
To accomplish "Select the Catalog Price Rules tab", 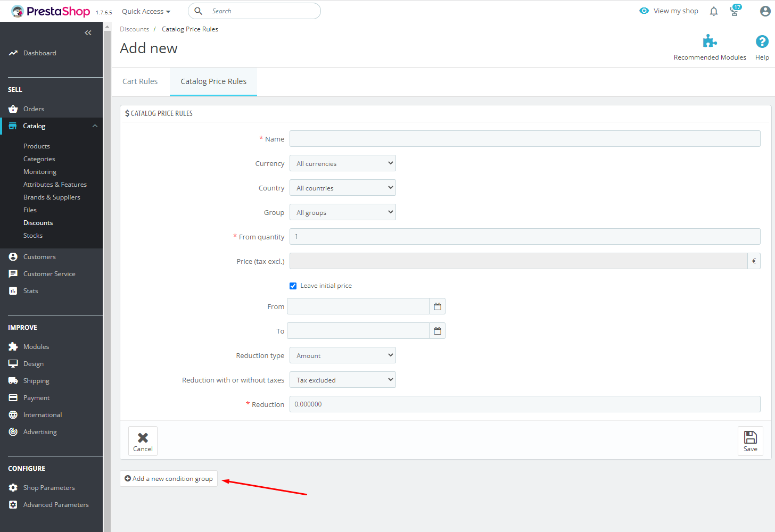I will [213, 81].
